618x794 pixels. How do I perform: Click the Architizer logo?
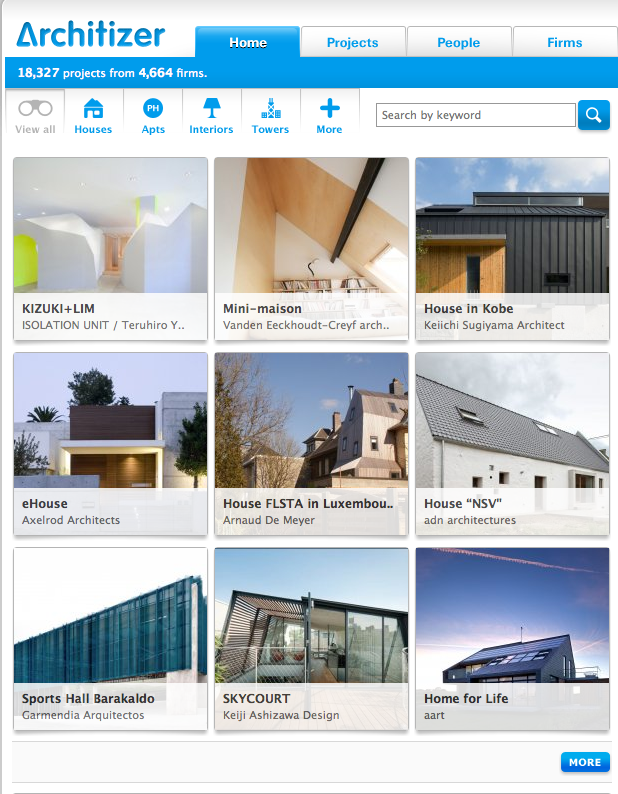91,34
